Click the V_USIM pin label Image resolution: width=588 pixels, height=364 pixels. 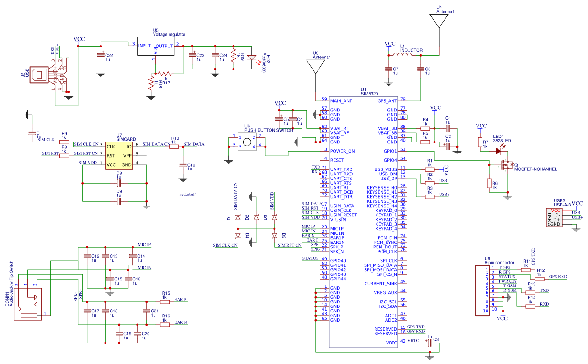339,220
